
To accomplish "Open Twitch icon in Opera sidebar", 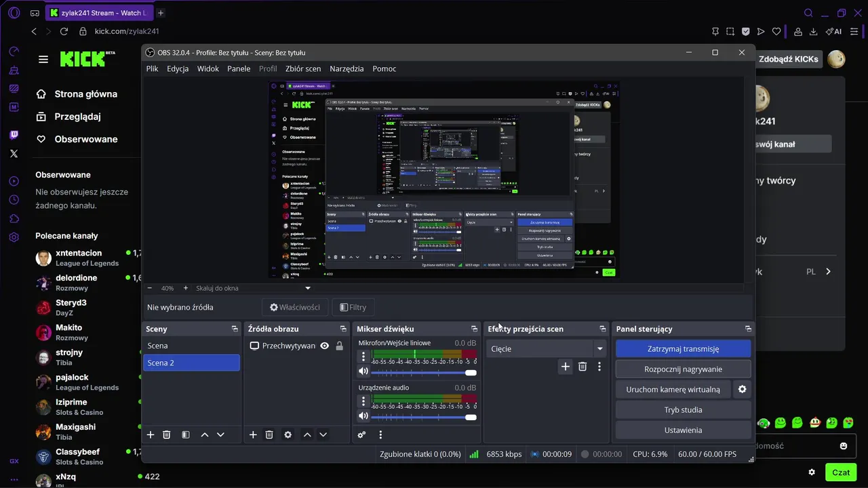I will (x=14, y=135).
